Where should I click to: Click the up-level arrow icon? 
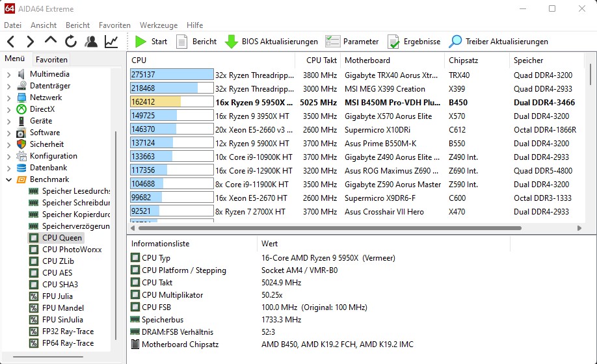pos(50,40)
